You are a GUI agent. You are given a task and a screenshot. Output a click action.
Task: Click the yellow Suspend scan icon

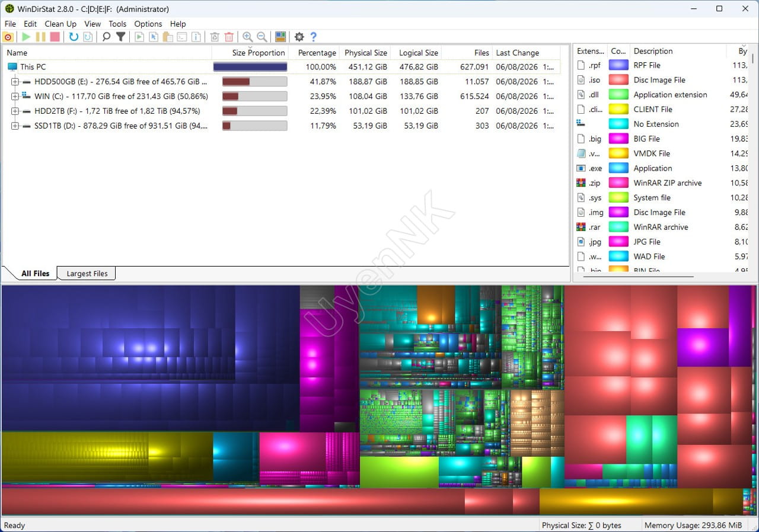(40, 37)
